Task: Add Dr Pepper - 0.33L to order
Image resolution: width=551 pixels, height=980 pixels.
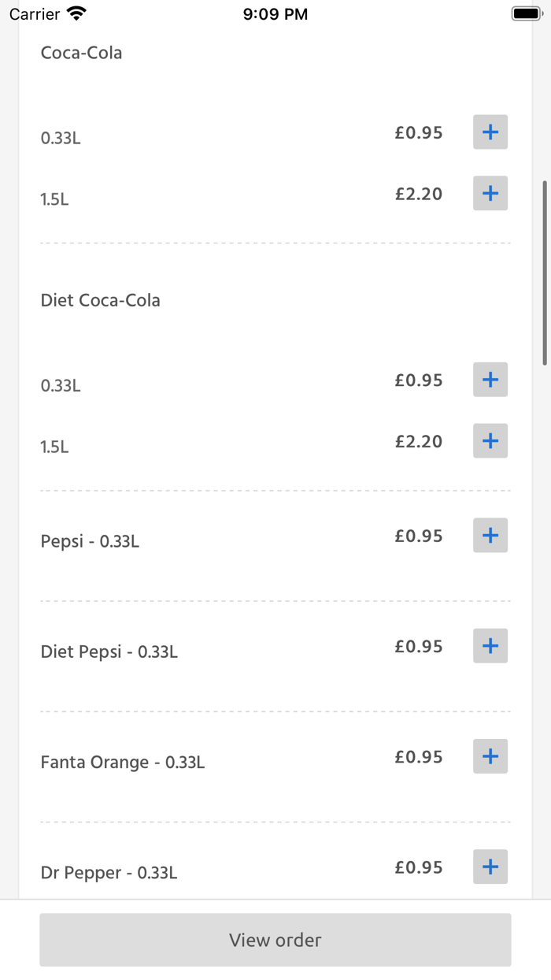Action: coord(490,867)
